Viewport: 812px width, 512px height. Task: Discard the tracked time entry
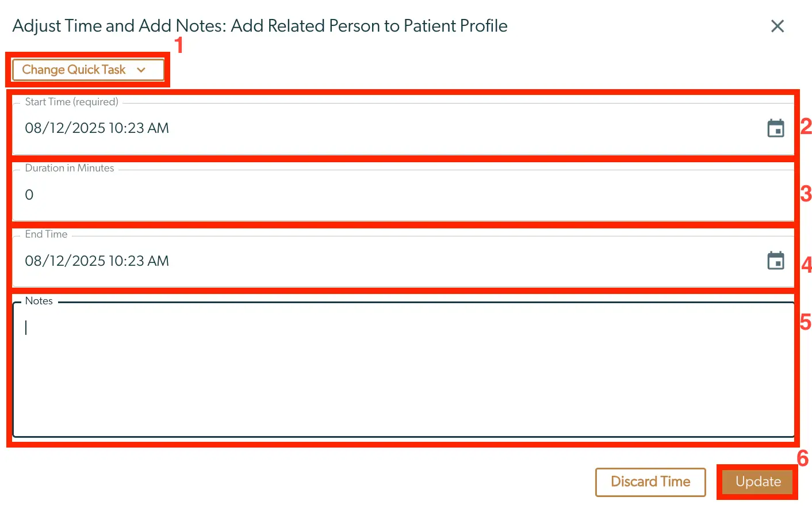coord(650,482)
